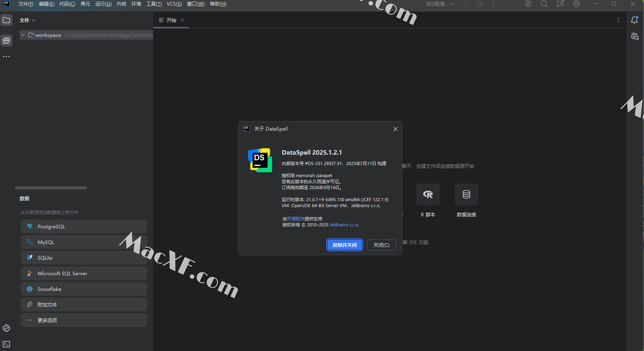Click the AI assistant spiral icon
Screen dimensions: 644x351
coord(528,4)
